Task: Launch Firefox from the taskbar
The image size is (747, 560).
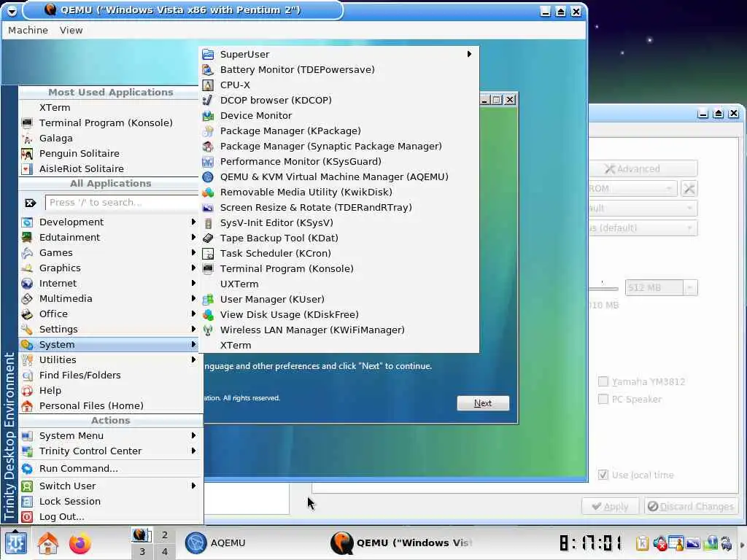Action: [80, 542]
